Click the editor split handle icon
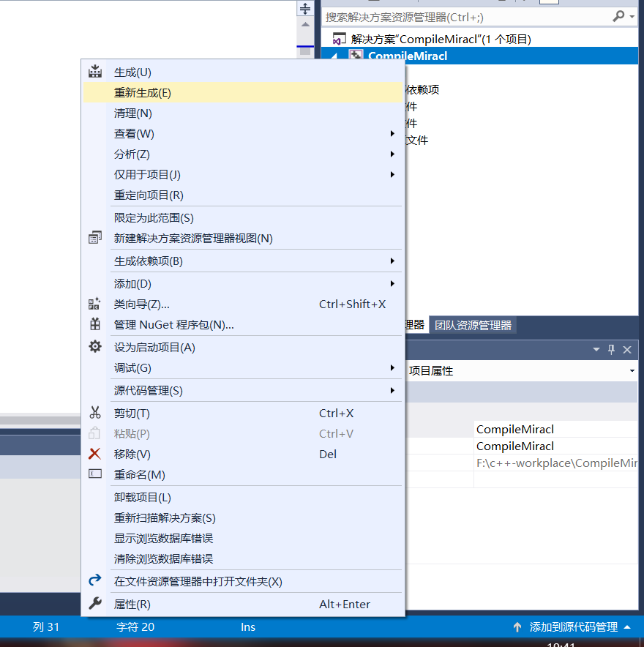The image size is (644, 647). click(x=305, y=8)
